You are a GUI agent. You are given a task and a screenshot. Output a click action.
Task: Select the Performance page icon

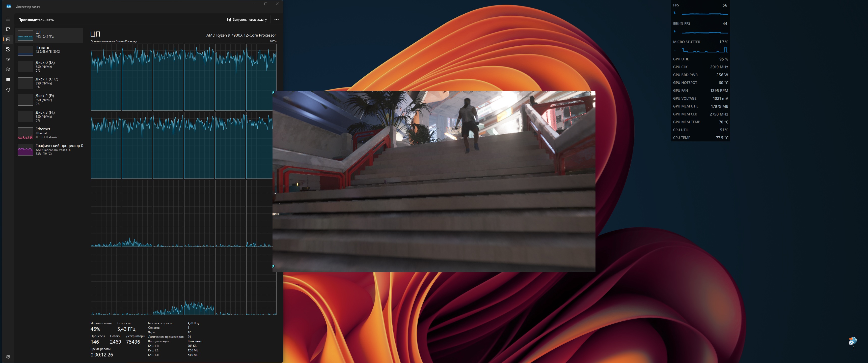tap(8, 39)
